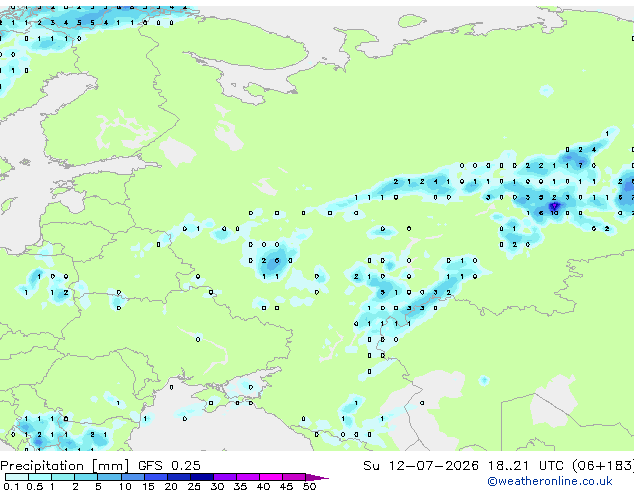Click the 1–2 mm legend color swatch
Viewport: 634px width, 490px height.
[x=63, y=477]
